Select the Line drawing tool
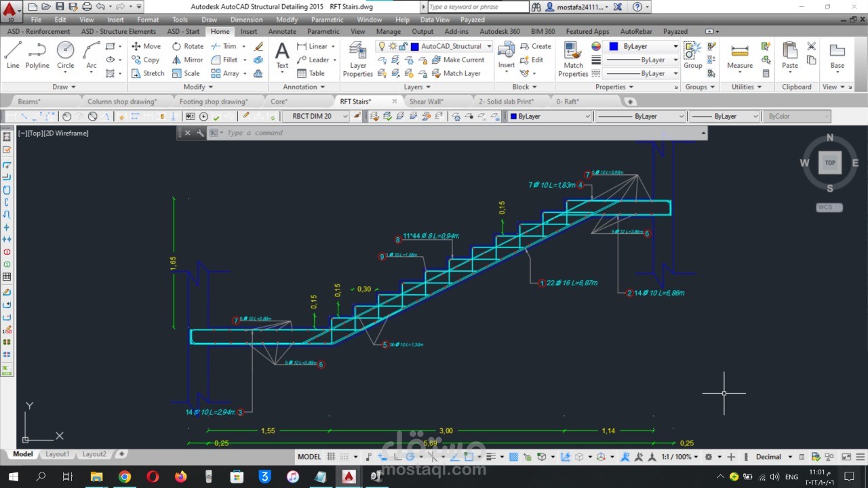868x488 pixels. pos(13,55)
